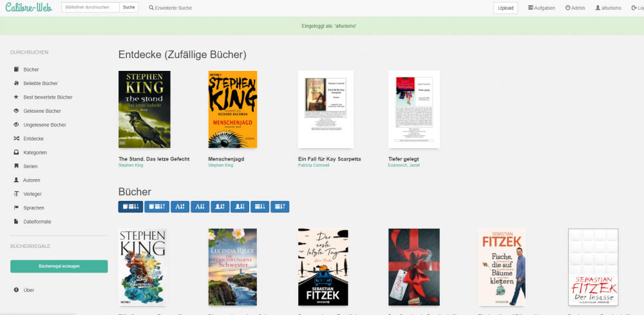Open the red gift ribbon book cover

pyautogui.click(x=414, y=267)
